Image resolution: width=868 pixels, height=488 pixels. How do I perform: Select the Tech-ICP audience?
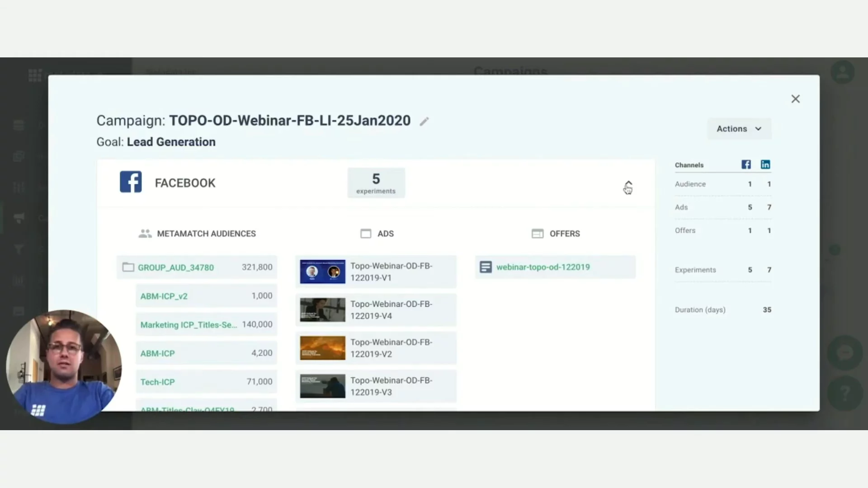[157, 382]
